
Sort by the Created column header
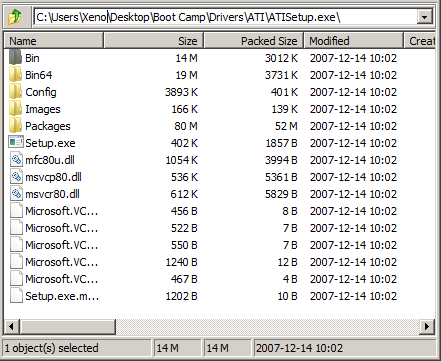(x=420, y=41)
